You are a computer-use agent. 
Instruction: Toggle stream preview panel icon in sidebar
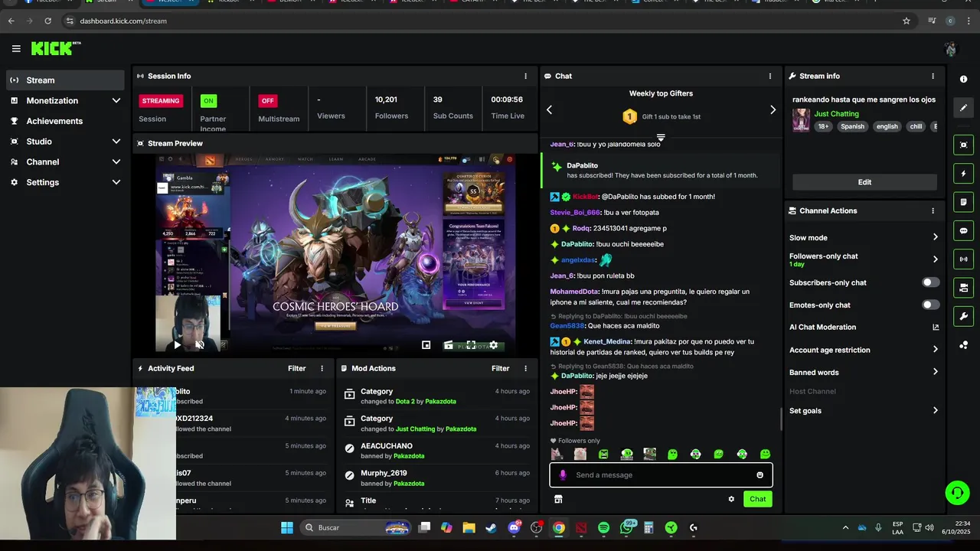click(963, 145)
